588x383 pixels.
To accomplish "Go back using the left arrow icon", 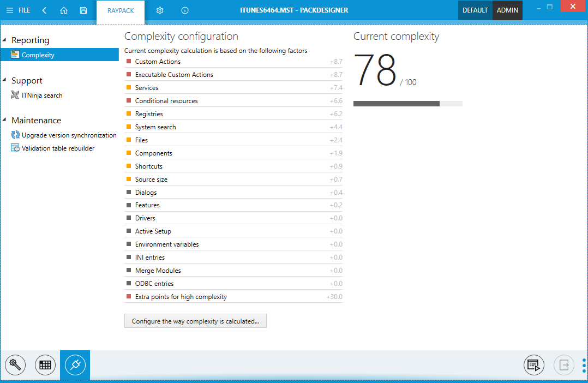I will pyautogui.click(x=44, y=10).
